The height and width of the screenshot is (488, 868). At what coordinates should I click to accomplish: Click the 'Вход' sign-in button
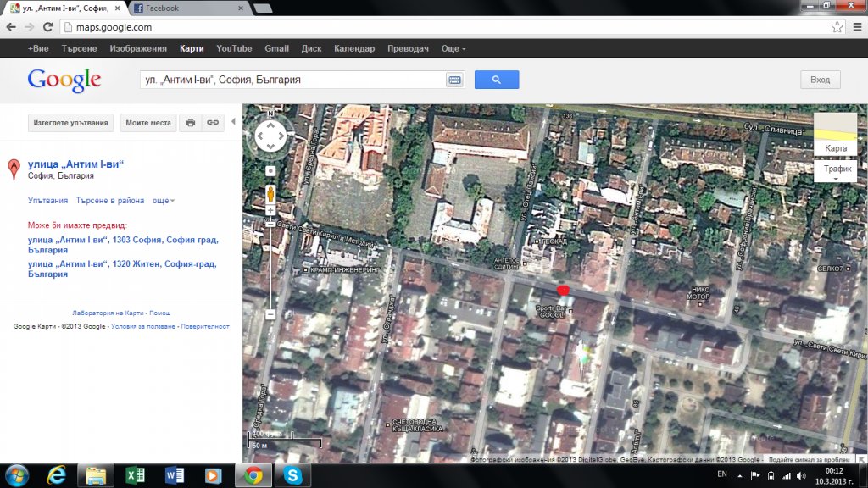(820, 80)
